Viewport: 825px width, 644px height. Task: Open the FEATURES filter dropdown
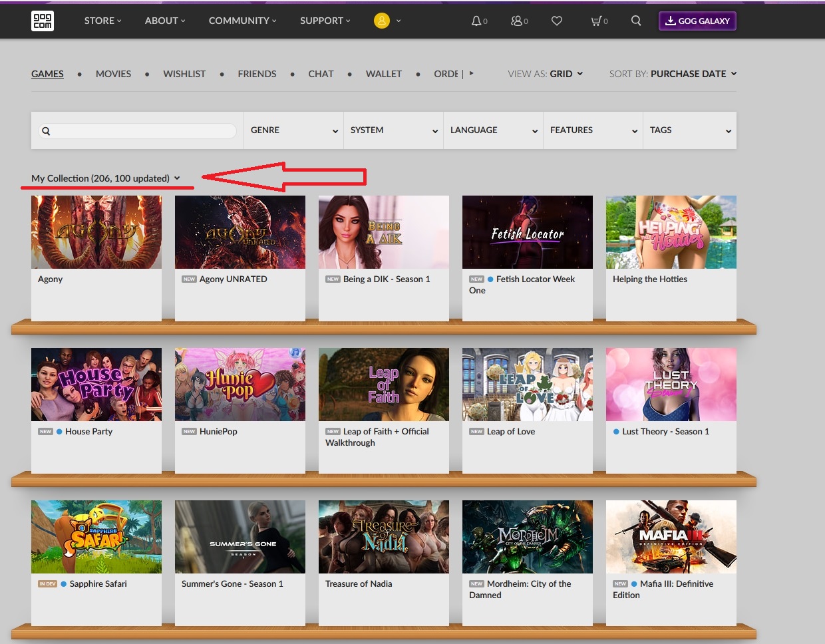pos(593,130)
